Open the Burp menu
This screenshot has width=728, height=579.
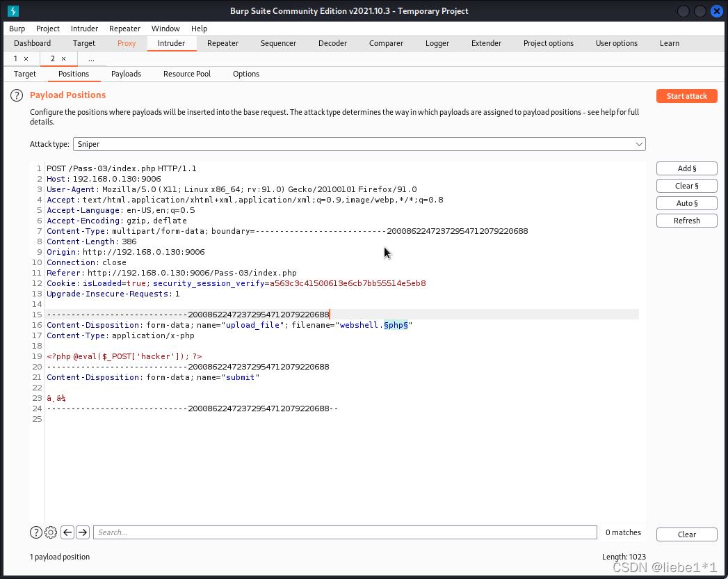pos(17,29)
